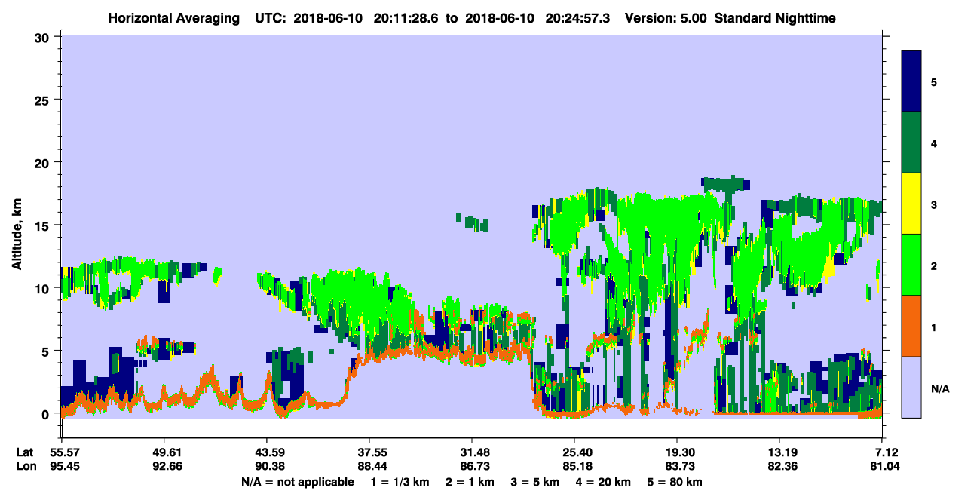Click longitude value 90.38
This screenshot has height=503, width=980.
tap(267, 466)
